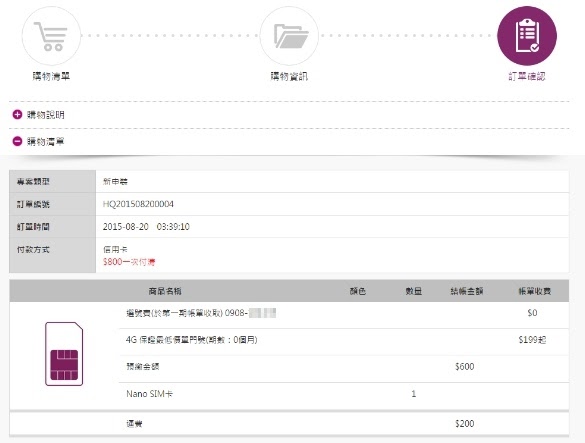Screen dimensions: 585x443
Task: Expand the 購物說明 section plus icon
Action: tap(17, 115)
